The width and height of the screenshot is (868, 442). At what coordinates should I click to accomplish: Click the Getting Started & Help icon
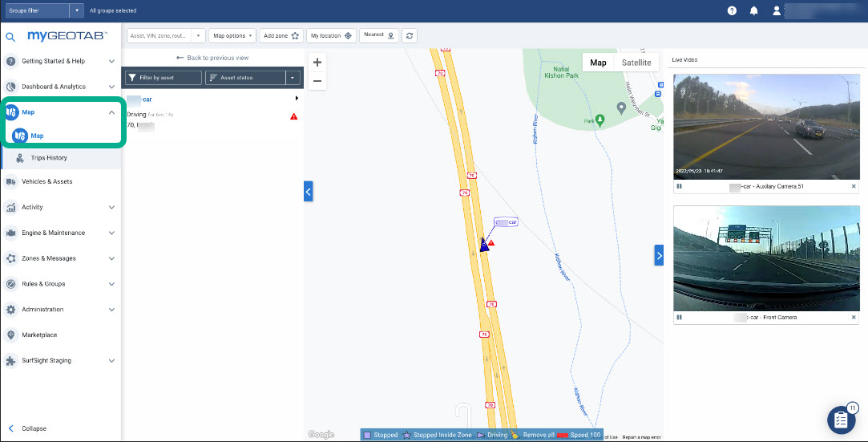point(11,61)
